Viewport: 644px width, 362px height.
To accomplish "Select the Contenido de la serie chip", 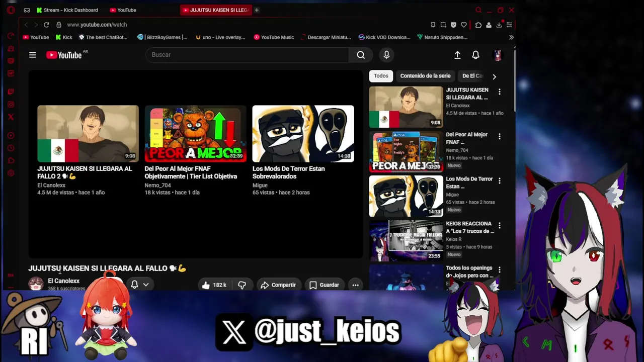I will (425, 76).
